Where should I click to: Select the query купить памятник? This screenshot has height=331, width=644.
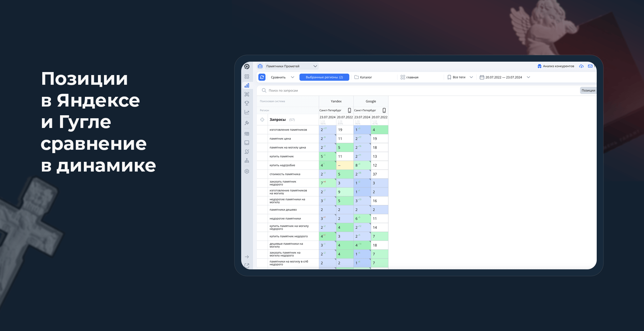click(x=282, y=156)
